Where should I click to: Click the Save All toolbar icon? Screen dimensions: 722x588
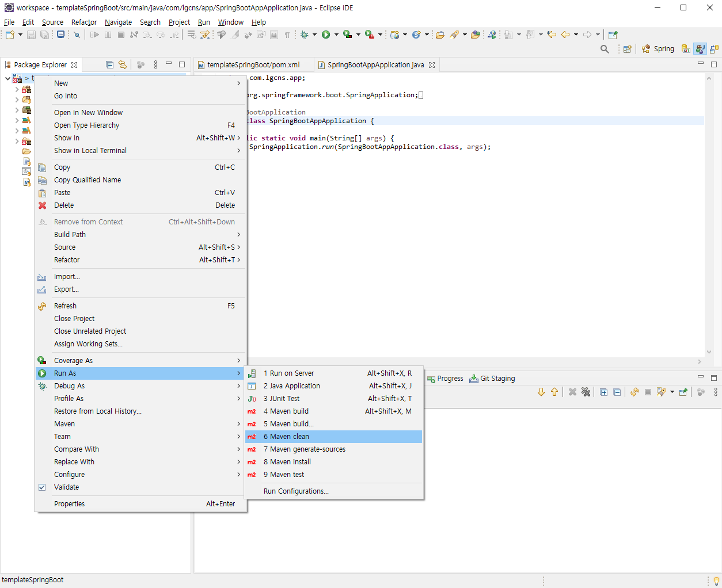(x=44, y=35)
